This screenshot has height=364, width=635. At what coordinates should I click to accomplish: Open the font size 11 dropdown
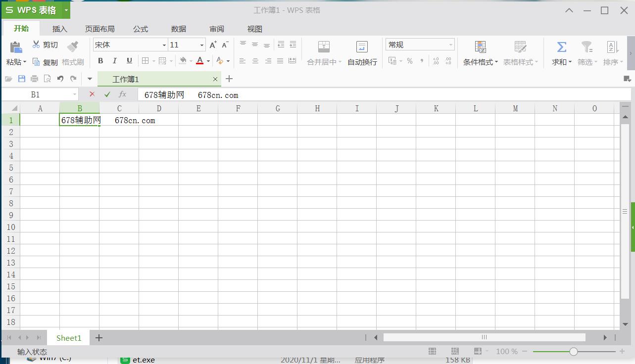point(202,45)
